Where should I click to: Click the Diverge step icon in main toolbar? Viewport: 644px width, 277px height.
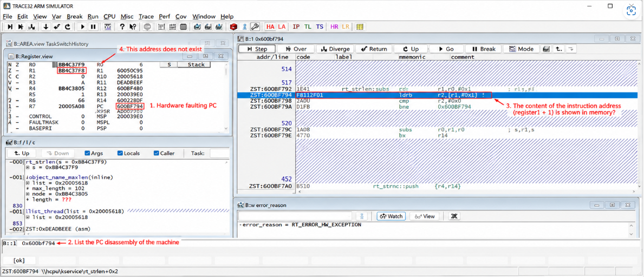(30, 27)
